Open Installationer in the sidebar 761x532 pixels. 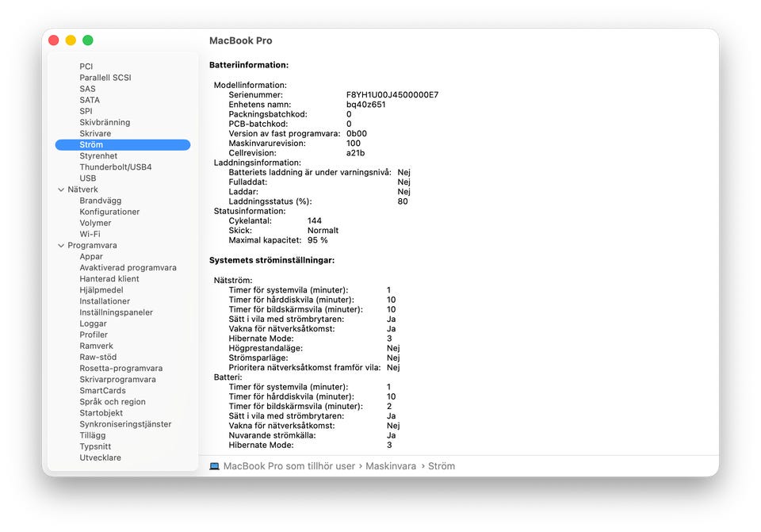click(x=105, y=301)
